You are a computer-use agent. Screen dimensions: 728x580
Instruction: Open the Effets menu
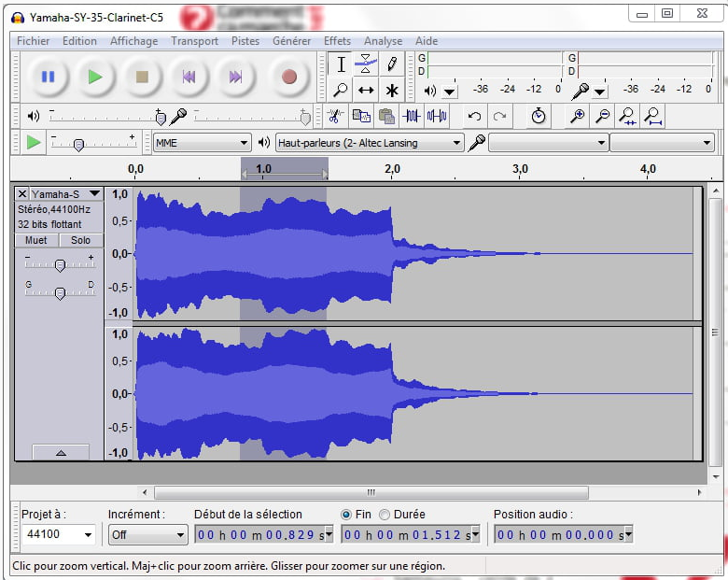(337, 41)
